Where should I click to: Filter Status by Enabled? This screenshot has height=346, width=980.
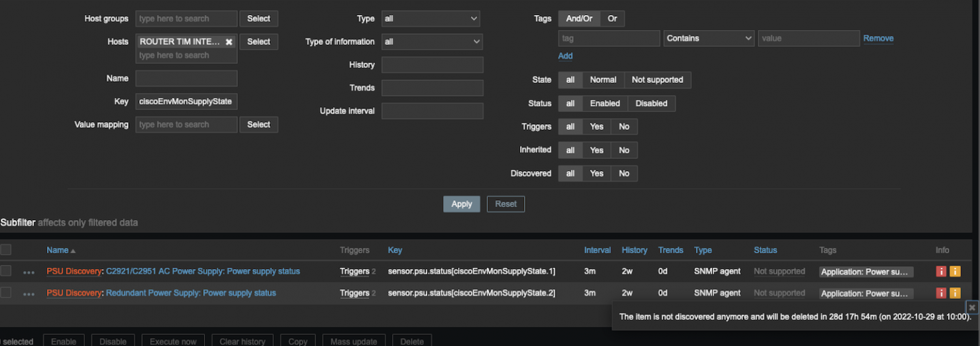coord(605,104)
